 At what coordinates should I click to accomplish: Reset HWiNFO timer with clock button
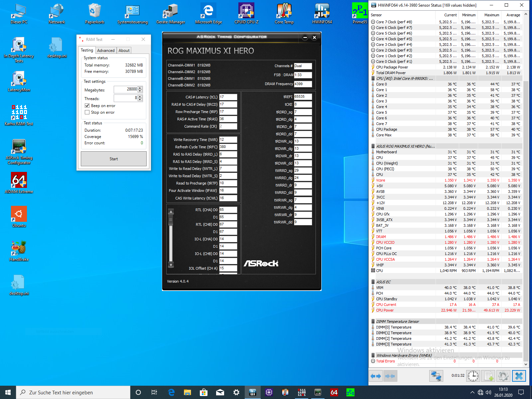(x=473, y=376)
